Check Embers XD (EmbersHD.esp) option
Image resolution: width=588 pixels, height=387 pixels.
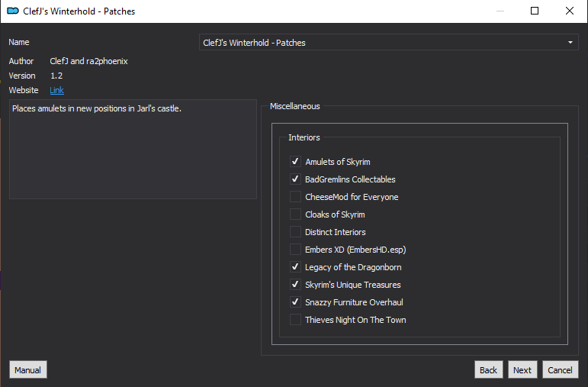click(x=295, y=250)
